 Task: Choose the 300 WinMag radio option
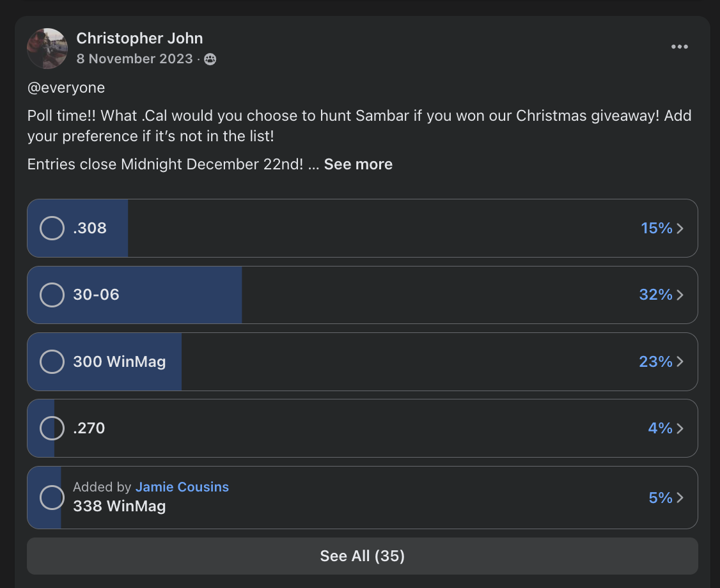pos(52,362)
